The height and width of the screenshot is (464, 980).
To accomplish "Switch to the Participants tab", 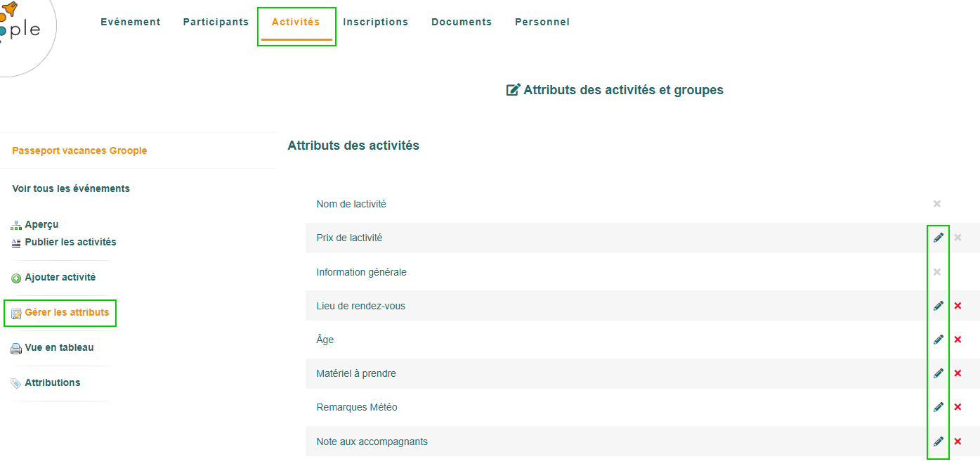I will point(216,22).
